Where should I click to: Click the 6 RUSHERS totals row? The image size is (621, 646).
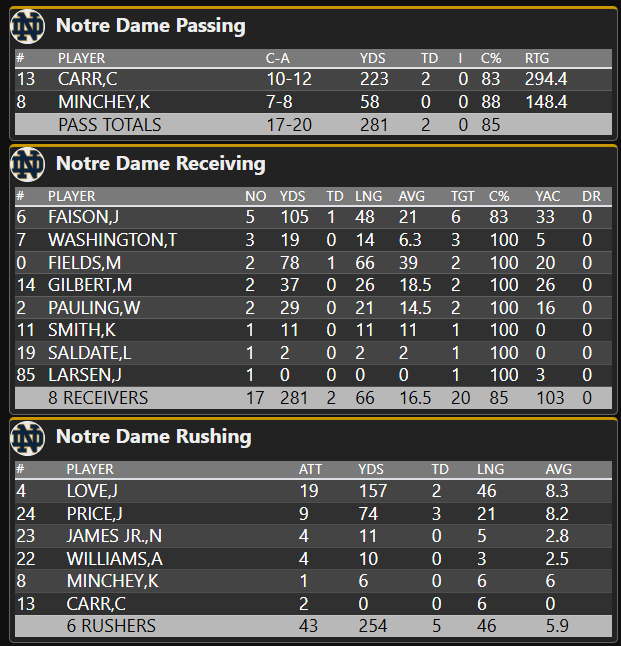(111, 626)
